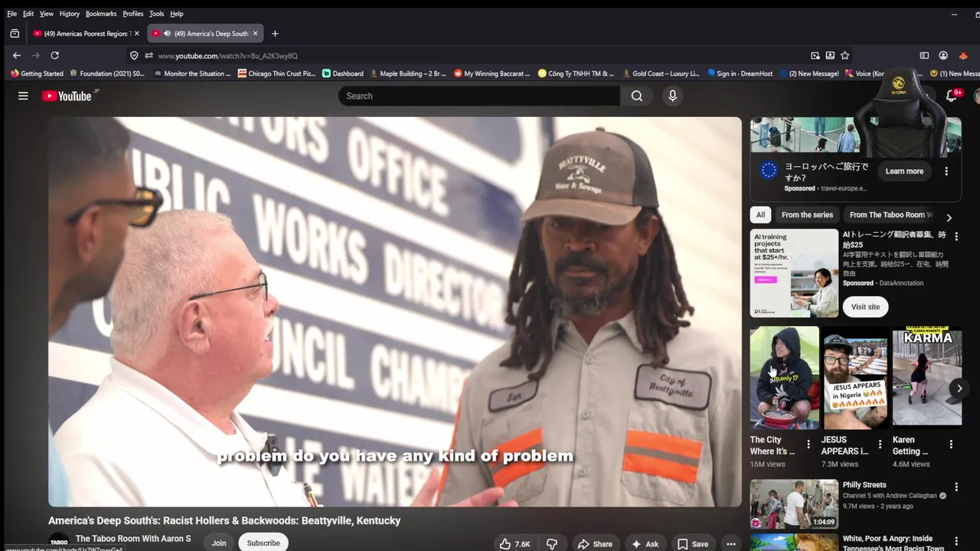
Task: Join The Taboo Room channel membership
Action: (219, 543)
